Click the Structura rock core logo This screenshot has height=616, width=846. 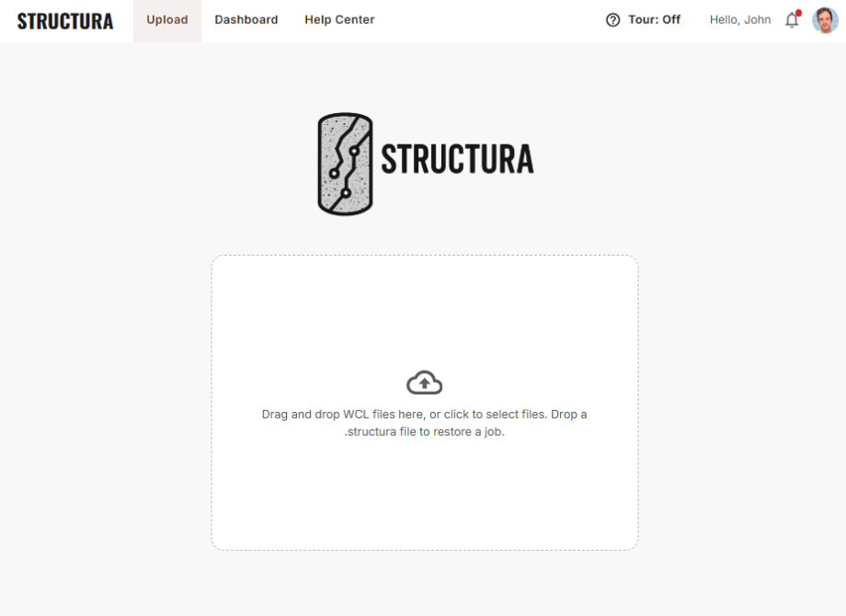[x=346, y=164]
